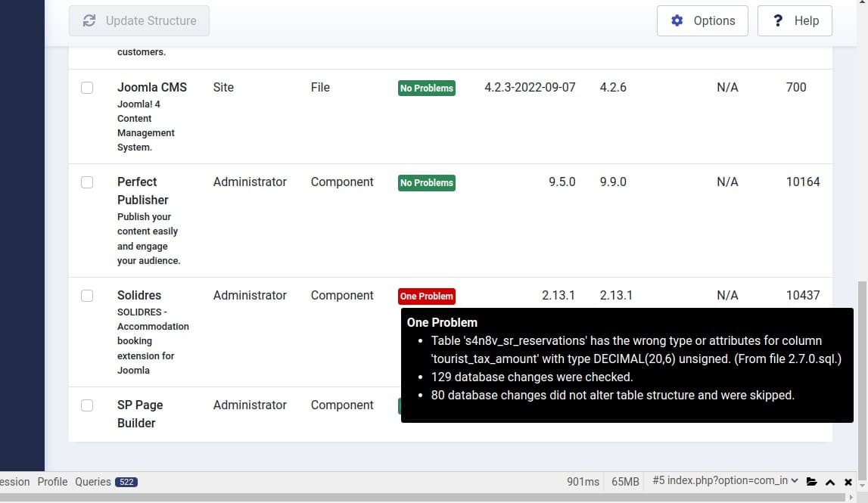Screen dimensions: 868x503
Task: Tick the Solidres row checkbox
Action: (x=87, y=296)
